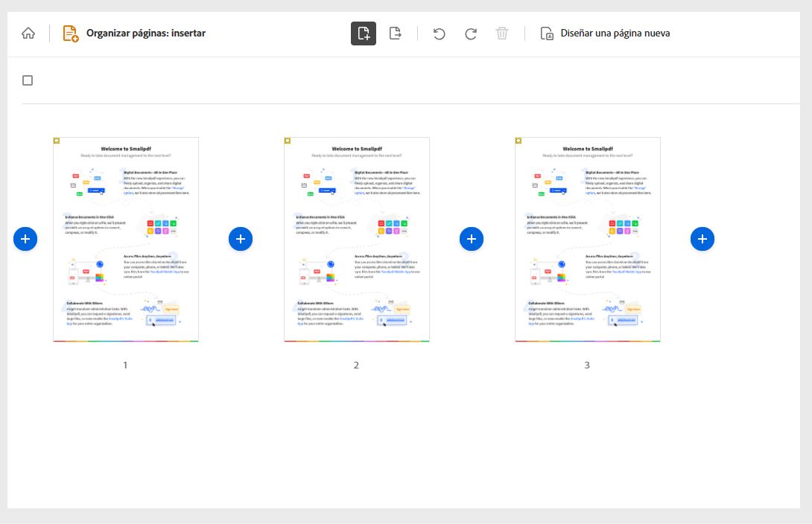Image resolution: width=812 pixels, height=524 pixels.
Task: Tick the select all pages checkbox
Action: tap(28, 80)
